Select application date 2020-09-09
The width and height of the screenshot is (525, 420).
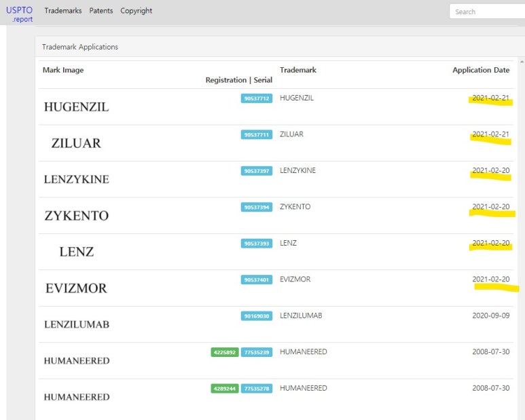tap(491, 316)
